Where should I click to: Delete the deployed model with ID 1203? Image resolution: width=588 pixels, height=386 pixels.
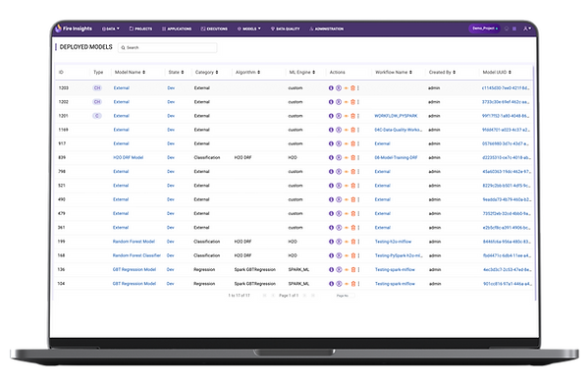352,88
